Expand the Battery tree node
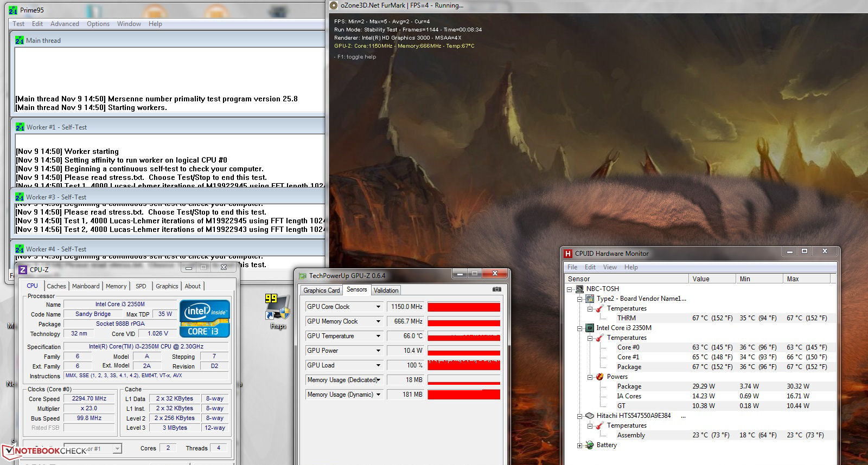The width and height of the screenshot is (868, 465). pos(580,445)
